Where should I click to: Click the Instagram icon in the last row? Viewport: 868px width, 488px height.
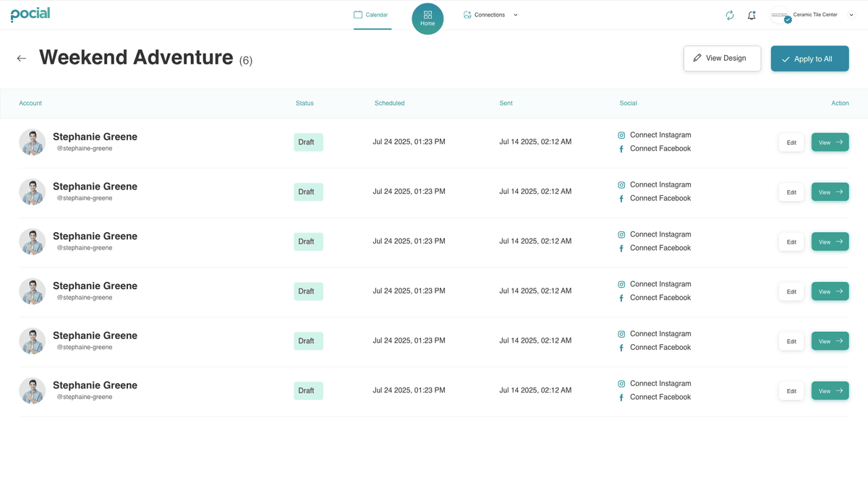pos(621,384)
